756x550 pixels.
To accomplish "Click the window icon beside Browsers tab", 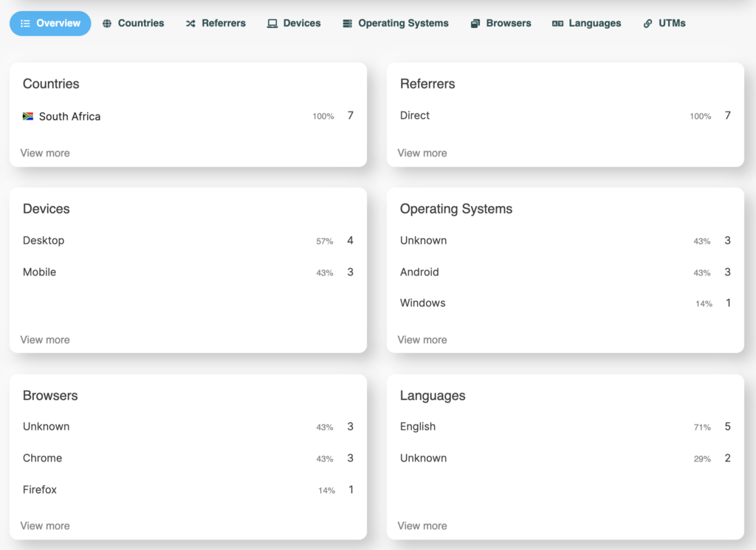I will point(475,24).
